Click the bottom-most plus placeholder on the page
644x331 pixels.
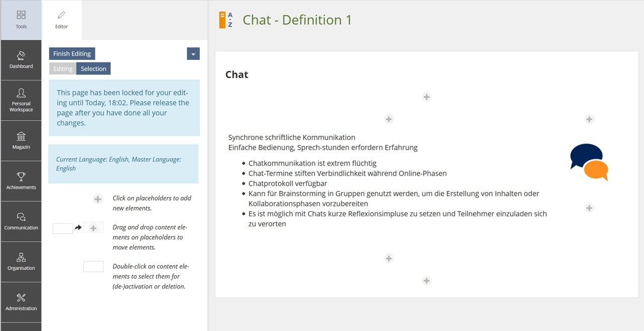pyautogui.click(x=427, y=281)
